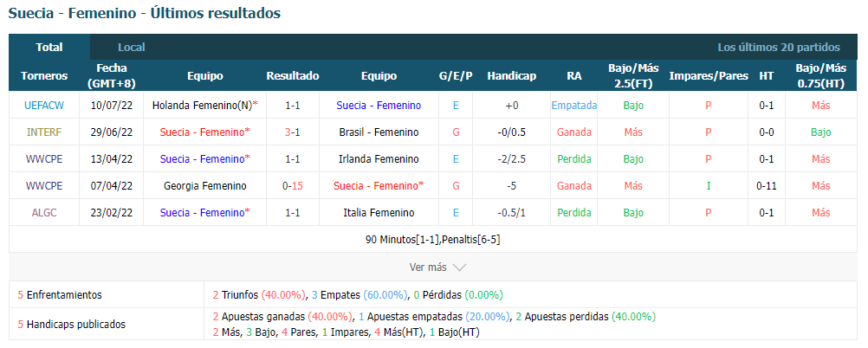This screenshot has height=348, width=868.
Task: Open the Local tab
Action: point(131,48)
